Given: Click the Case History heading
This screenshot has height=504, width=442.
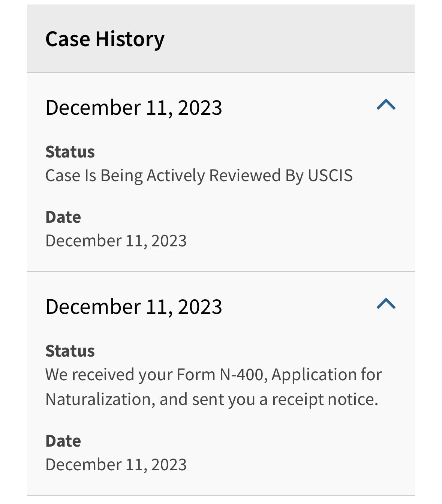Looking at the screenshot, I should tap(105, 39).
